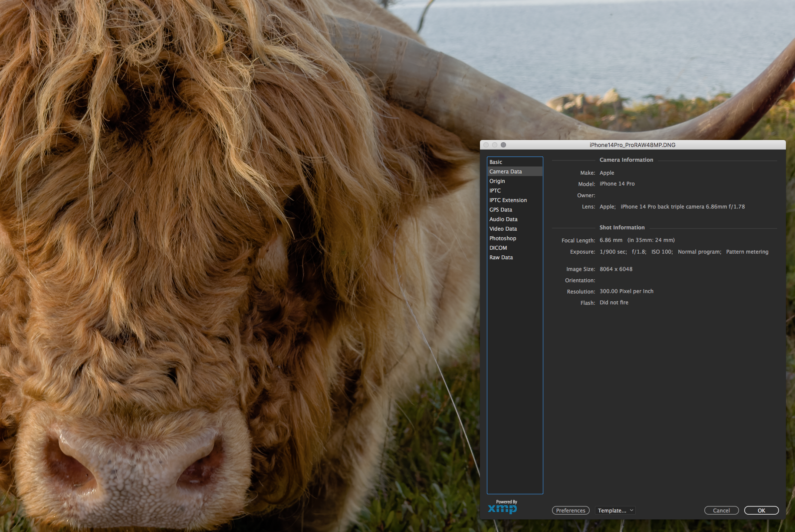Click the XMP logo

pos(503,508)
